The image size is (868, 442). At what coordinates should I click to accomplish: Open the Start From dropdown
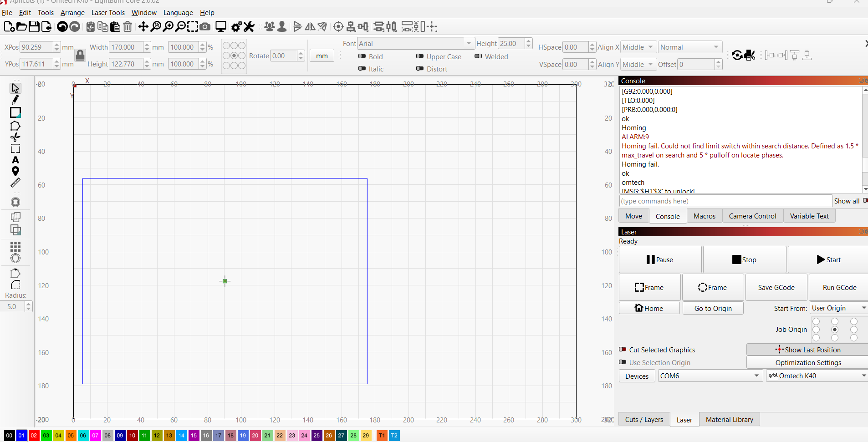(838, 308)
